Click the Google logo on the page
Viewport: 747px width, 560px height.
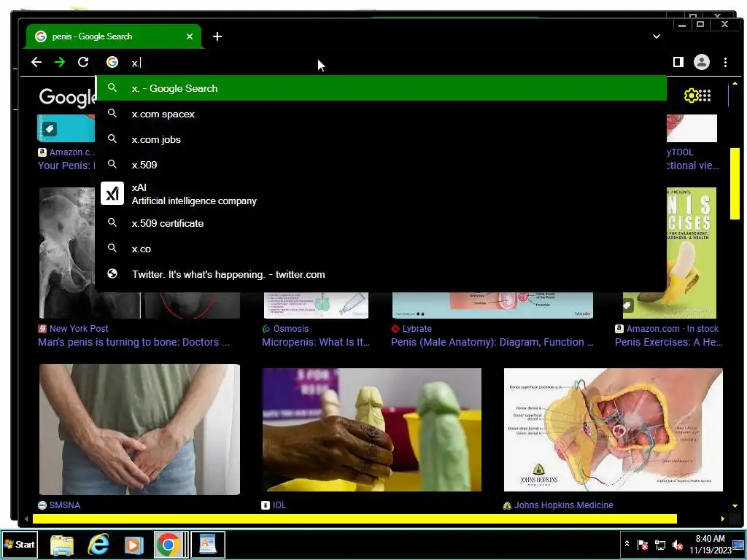click(x=67, y=97)
